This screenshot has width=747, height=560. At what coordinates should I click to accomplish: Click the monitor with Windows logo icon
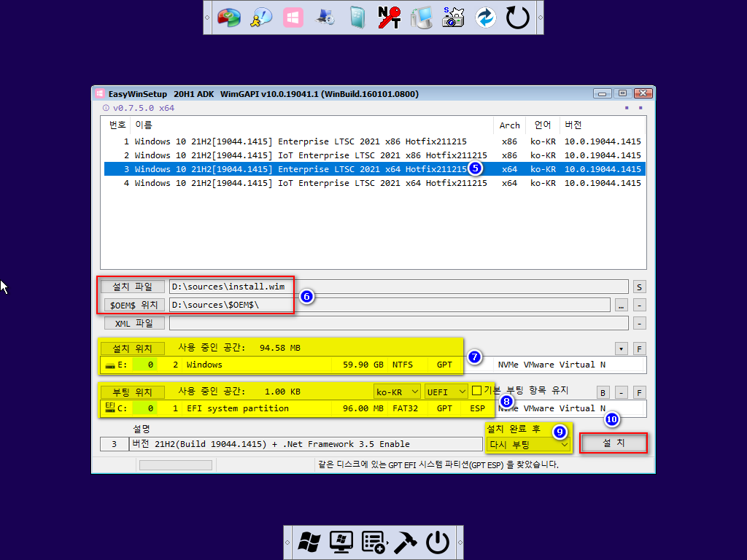[341, 542]
